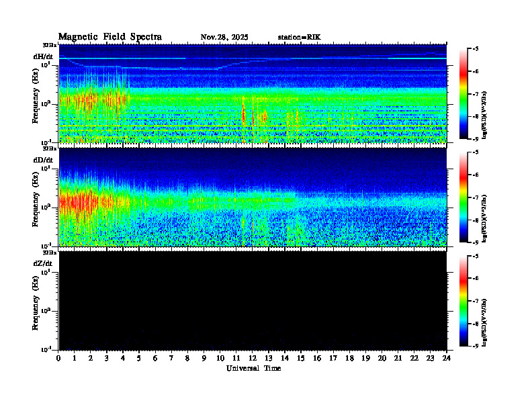Click the dD/dt panel color bar
This screenshot has width=532, height=411.
(463, 197)
